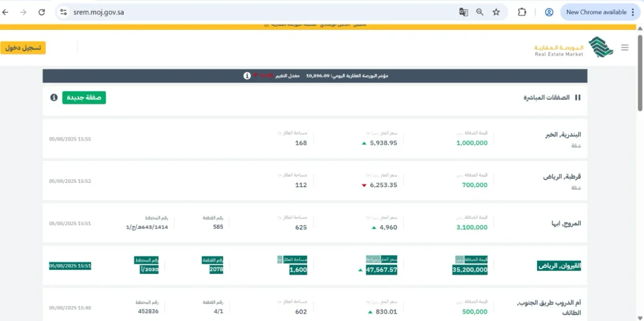Click the Real Estate Market logo

coord(574,48)
